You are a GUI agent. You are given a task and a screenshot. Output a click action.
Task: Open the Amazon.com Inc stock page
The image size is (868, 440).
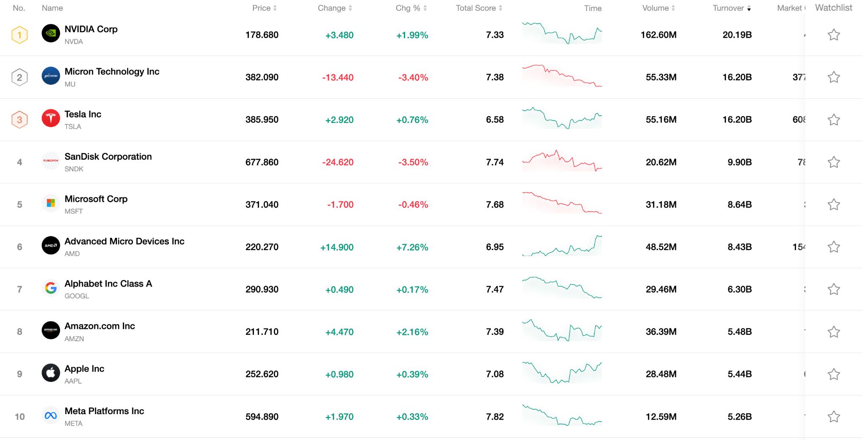100,326
